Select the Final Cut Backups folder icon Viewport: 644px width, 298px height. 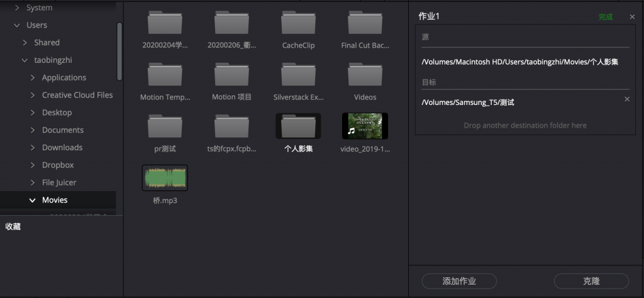pyautogui.click(x=365, y=24)
